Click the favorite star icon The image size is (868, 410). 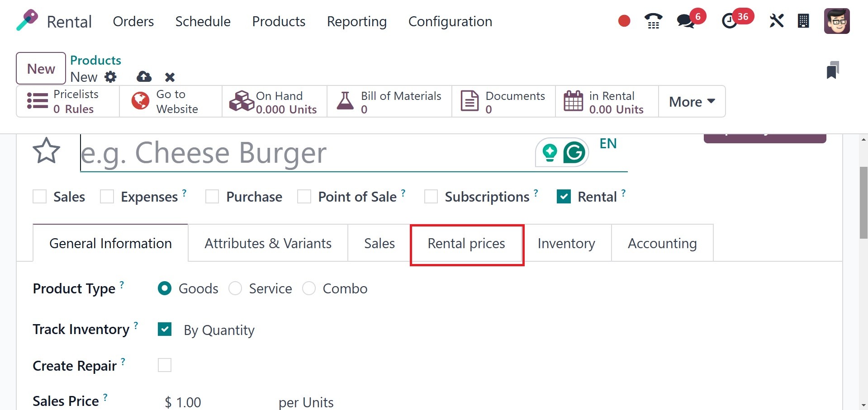coord(46,151)
